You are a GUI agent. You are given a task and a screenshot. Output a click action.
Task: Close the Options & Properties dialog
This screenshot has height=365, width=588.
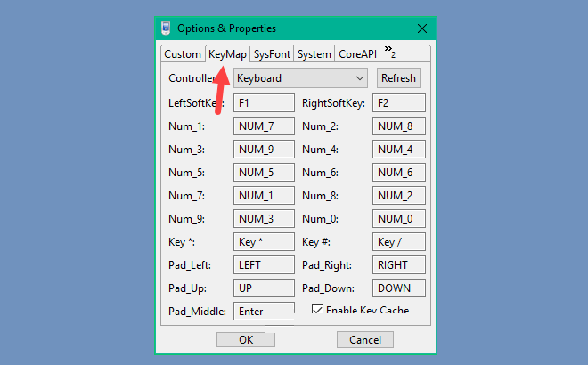tap(422, 28)
